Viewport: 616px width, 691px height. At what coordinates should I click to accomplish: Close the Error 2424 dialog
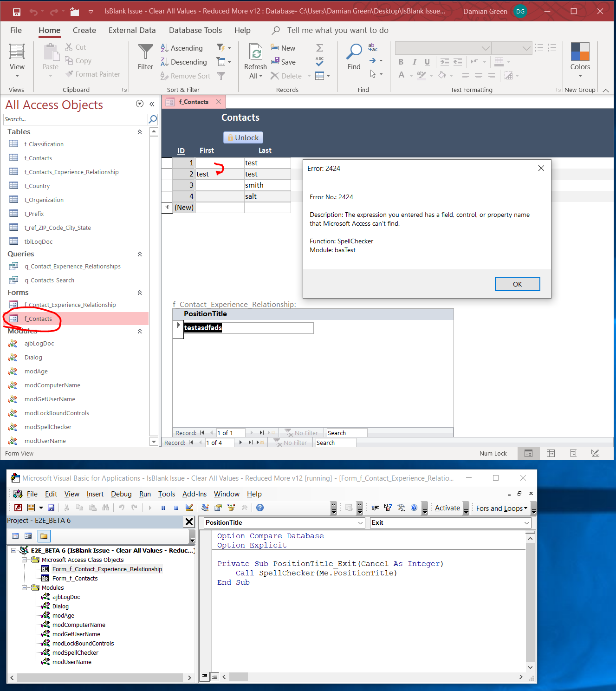click(x=541, y=168)
